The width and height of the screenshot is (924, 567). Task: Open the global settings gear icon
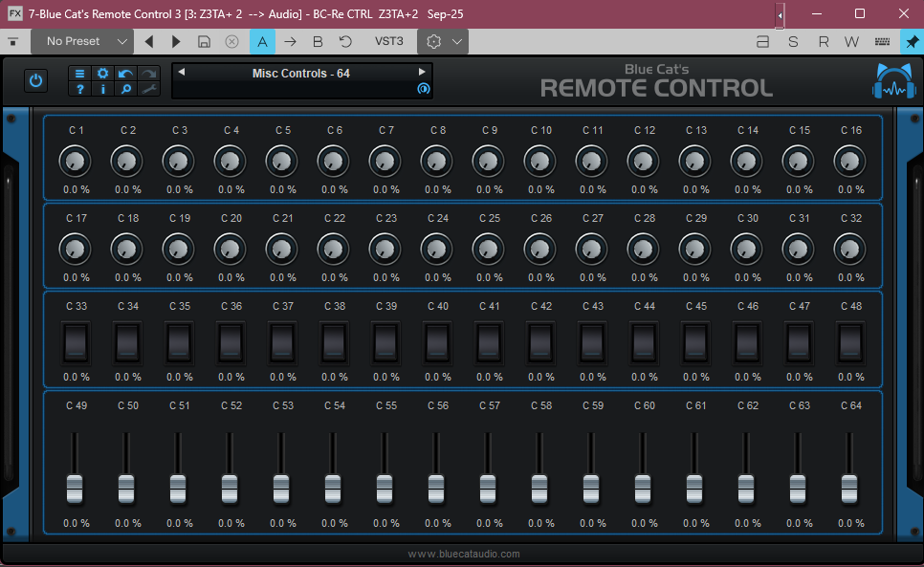102,73
